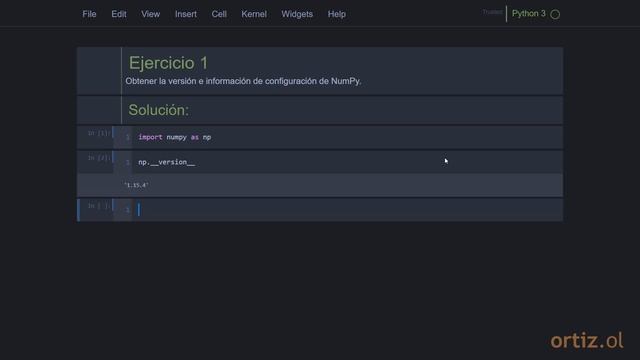640x360 pixels.
Task: Click the 'Obtener la versión' description text
Action: pyautogui.click(x=243, y=81)
